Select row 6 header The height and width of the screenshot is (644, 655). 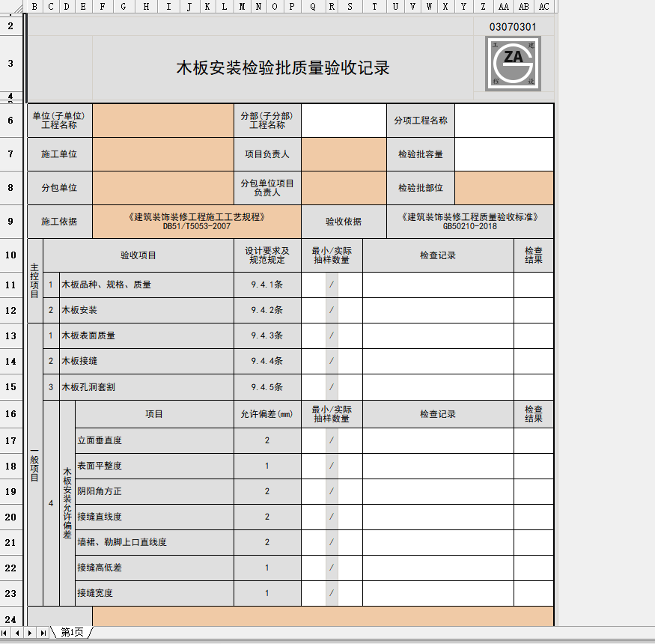[x=10, y=121]
